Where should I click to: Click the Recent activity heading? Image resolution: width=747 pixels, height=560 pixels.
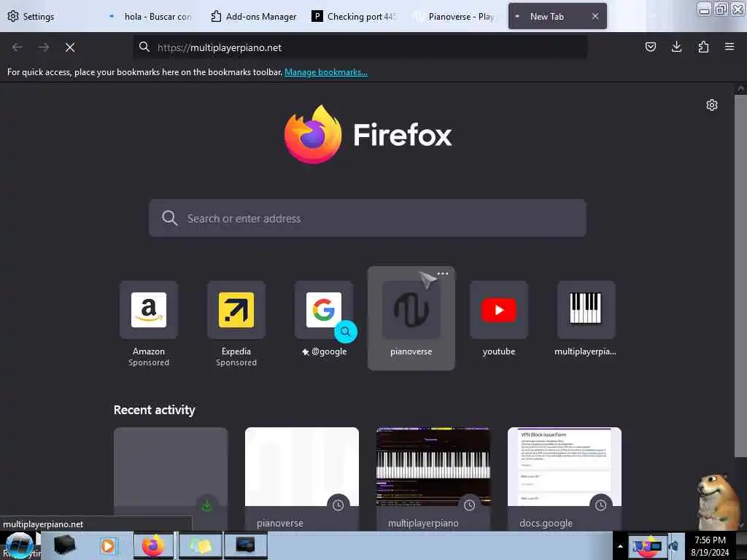point(155,410)
